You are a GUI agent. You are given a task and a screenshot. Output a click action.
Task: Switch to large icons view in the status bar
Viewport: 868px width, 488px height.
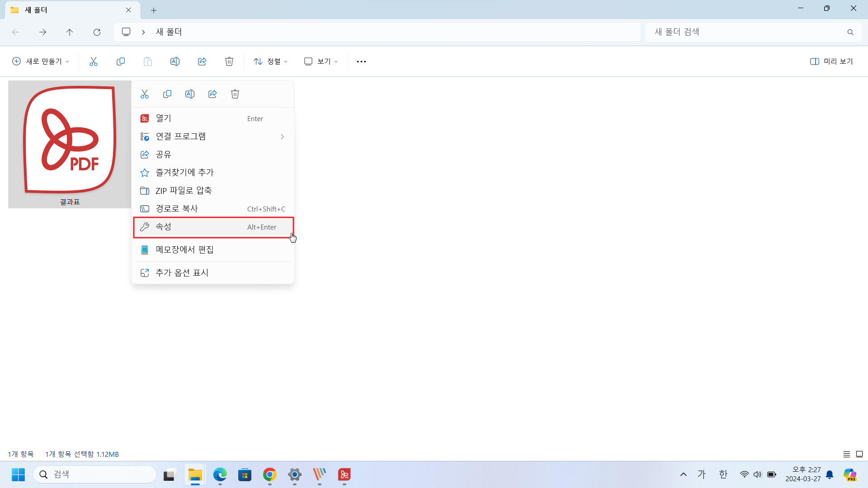(859, 454)
